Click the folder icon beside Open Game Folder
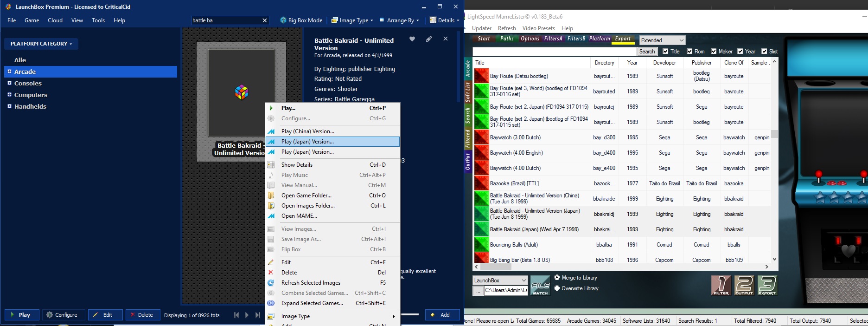Screen dimensions: 868x326 271,196
